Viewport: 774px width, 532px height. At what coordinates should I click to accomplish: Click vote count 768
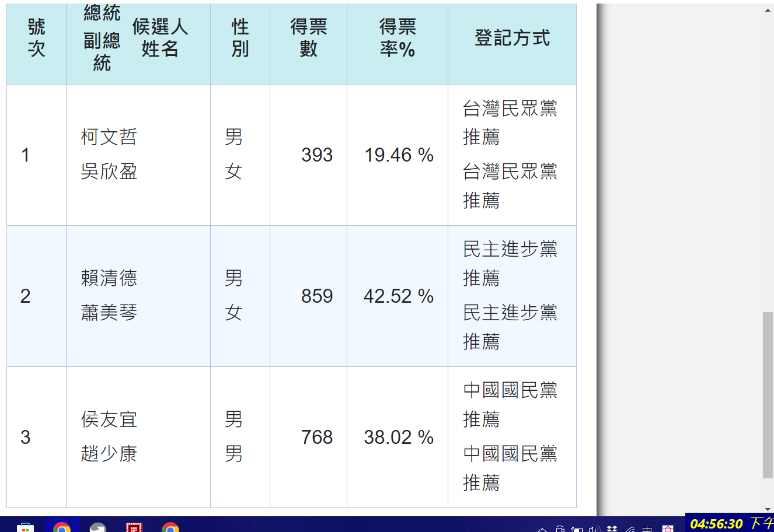tap(317, 437)
